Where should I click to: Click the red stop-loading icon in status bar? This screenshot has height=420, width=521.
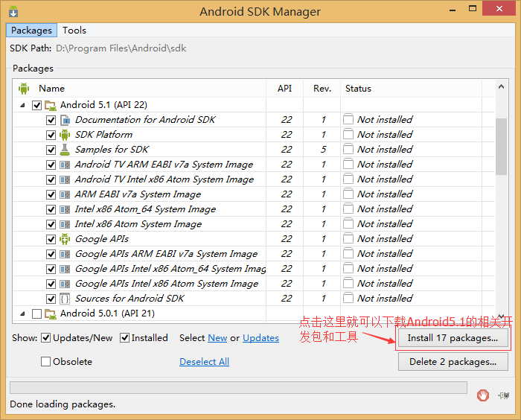click(x=483, y=395)
